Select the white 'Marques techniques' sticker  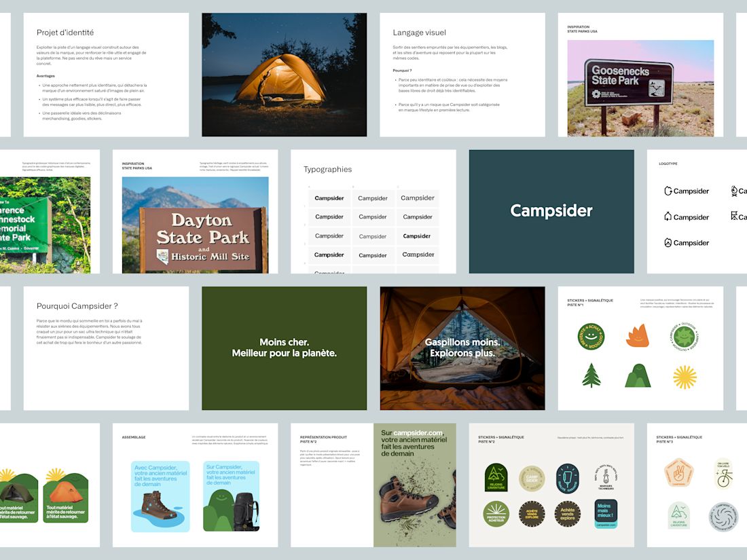click(x=606, y=477)
